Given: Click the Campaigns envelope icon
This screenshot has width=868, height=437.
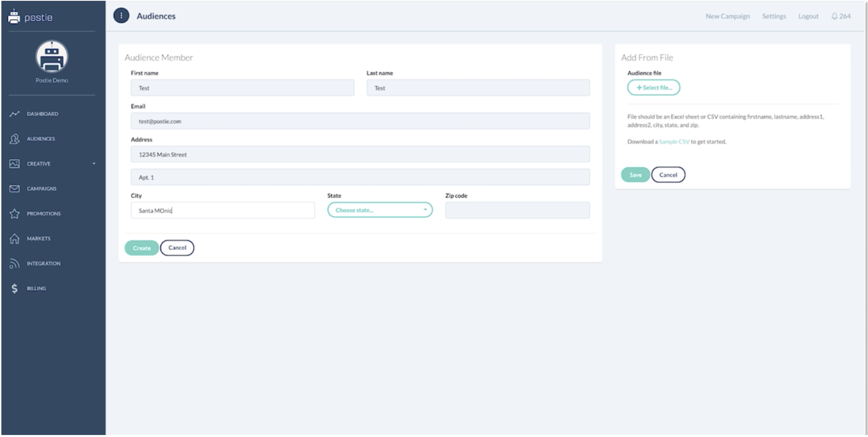Looking at the screenshot, I should tap(15, 189).
